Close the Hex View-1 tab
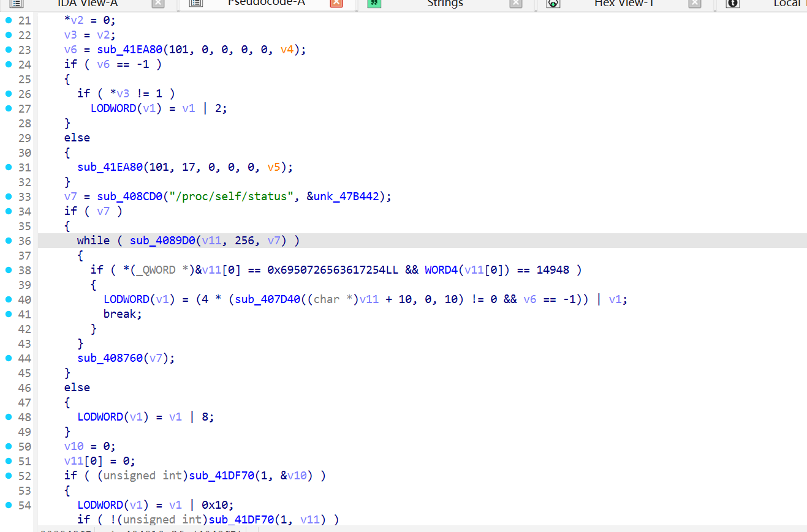This screenshot has height=532, width=807. (x=694, y=3)
